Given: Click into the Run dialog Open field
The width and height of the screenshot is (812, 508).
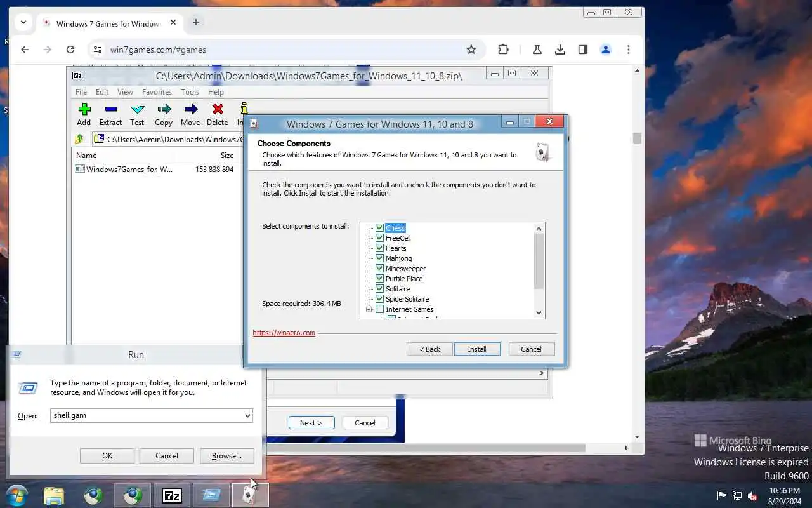Looking at the screenshot, I should click(x=147, y=415).
